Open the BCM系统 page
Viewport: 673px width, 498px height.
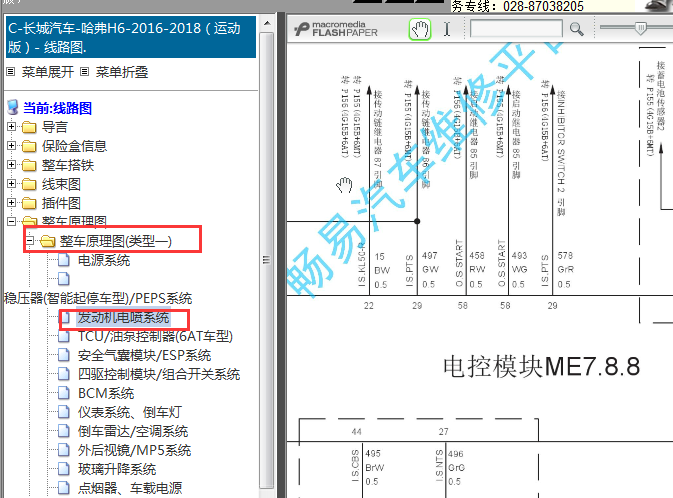click(106, 393)
